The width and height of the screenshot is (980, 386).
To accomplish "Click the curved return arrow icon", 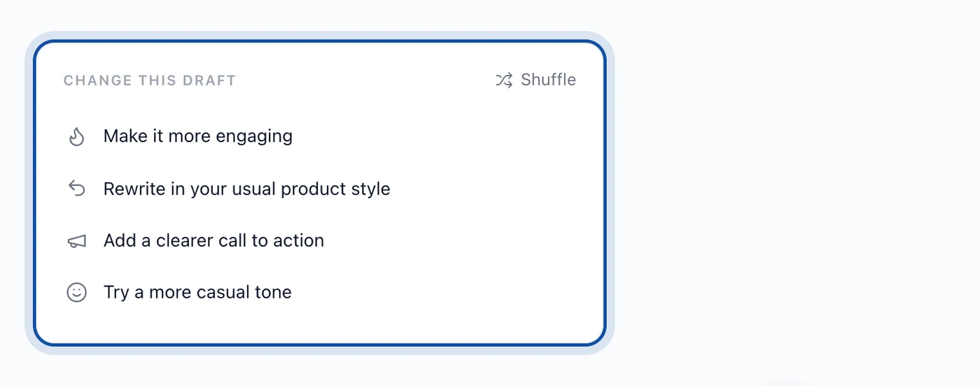I will (x=76, y=188).
